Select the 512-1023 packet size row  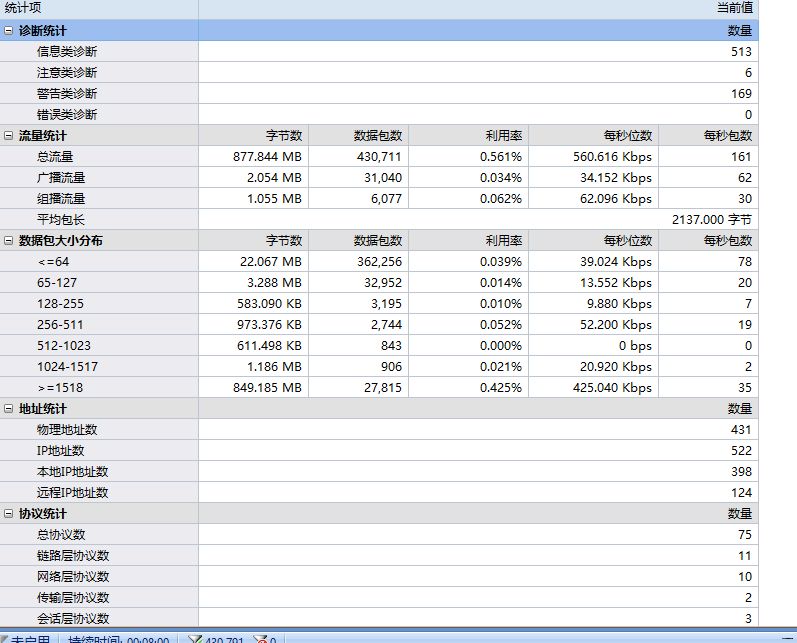(379, 346)
